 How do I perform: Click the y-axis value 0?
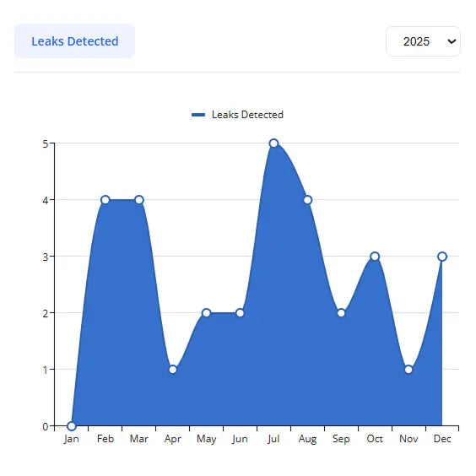coord(46,426)
